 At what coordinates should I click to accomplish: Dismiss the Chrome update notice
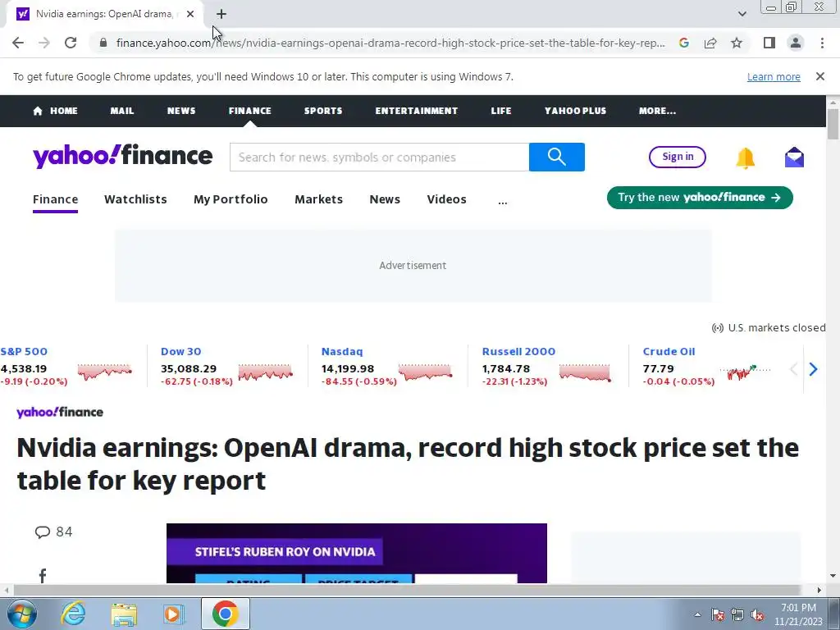click(820, 76)
